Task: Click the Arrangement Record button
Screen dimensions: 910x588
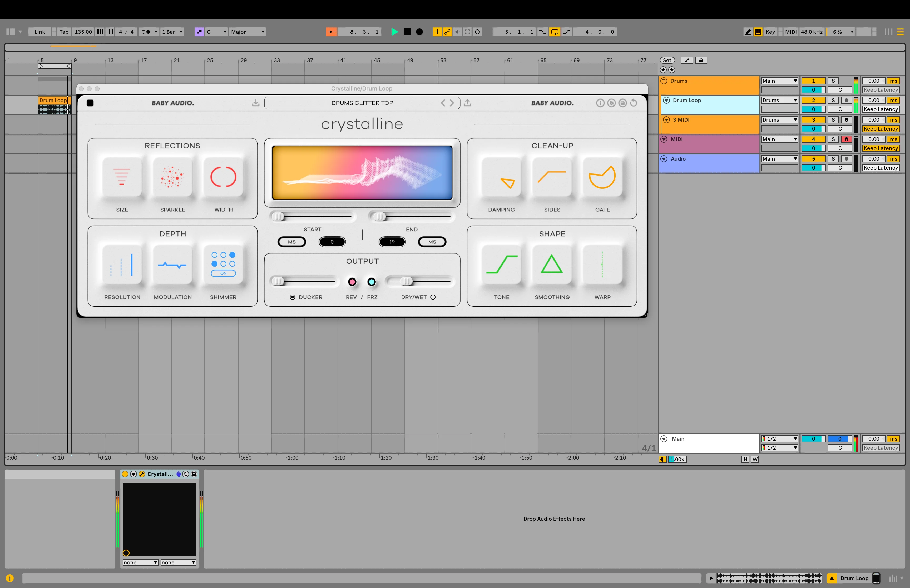Action: (419, 32)
